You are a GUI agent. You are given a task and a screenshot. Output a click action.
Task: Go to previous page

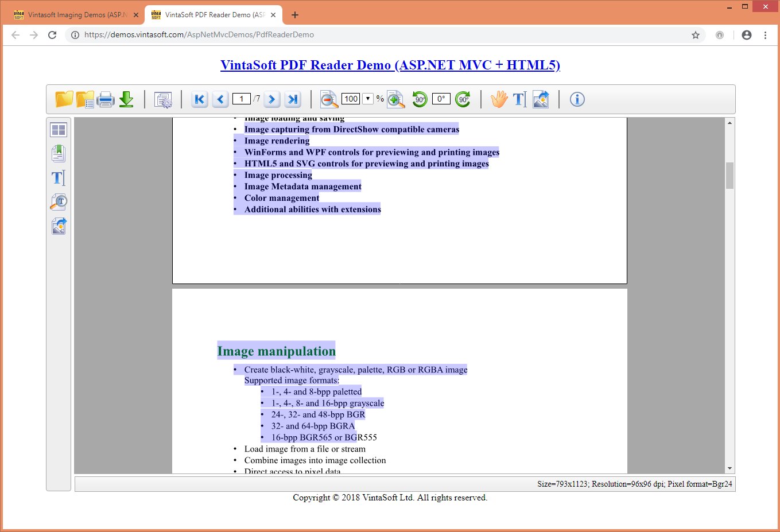coord(220,99)
